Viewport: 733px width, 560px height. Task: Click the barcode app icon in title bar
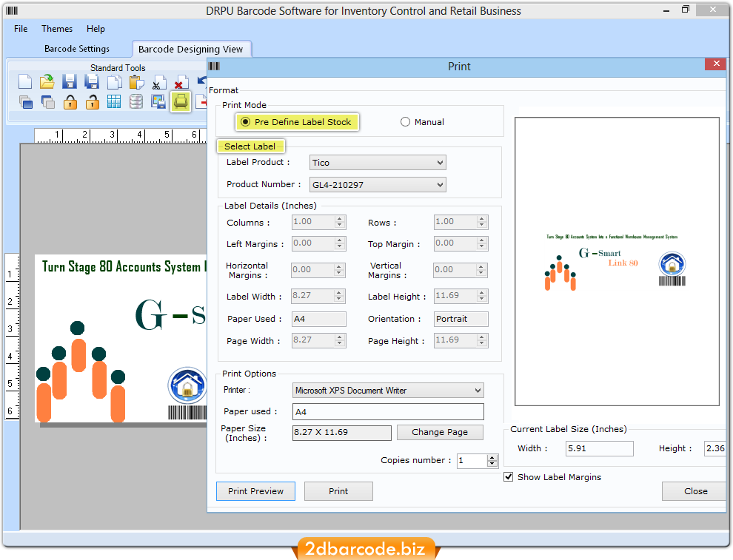point(12,11)
